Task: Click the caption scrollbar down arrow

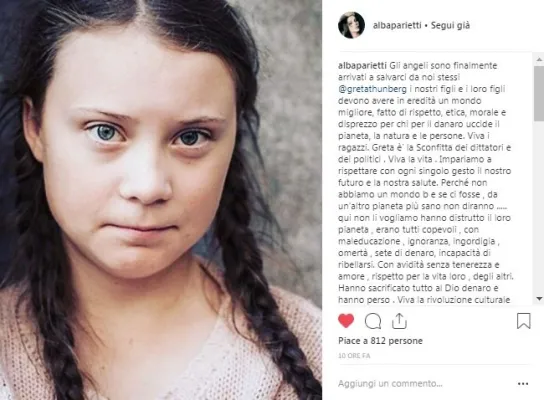Action: point(539,299)
